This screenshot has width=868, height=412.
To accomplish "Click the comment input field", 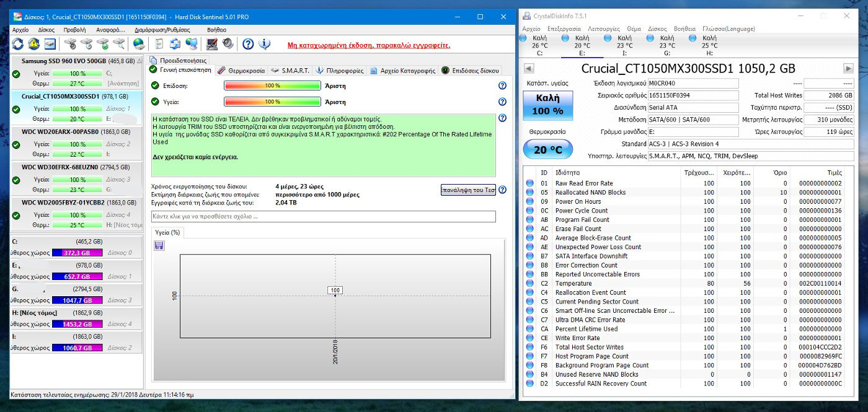I will [x=324, y=216].
